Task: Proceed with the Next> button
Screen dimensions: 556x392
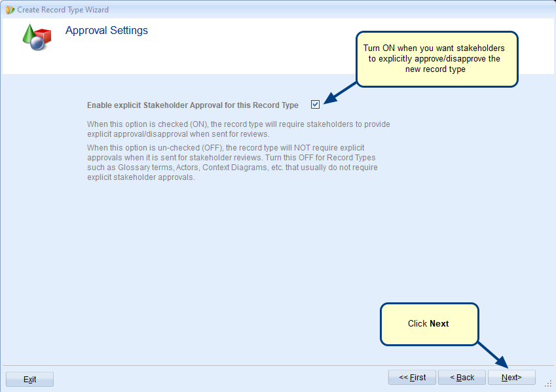Action: (511, 378)
